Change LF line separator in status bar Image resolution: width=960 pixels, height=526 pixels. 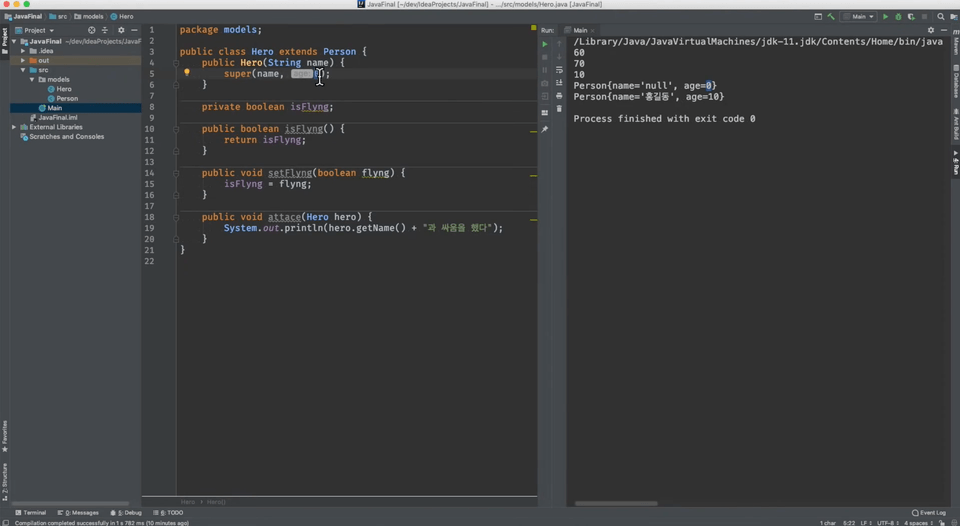(x=866, y=523)
